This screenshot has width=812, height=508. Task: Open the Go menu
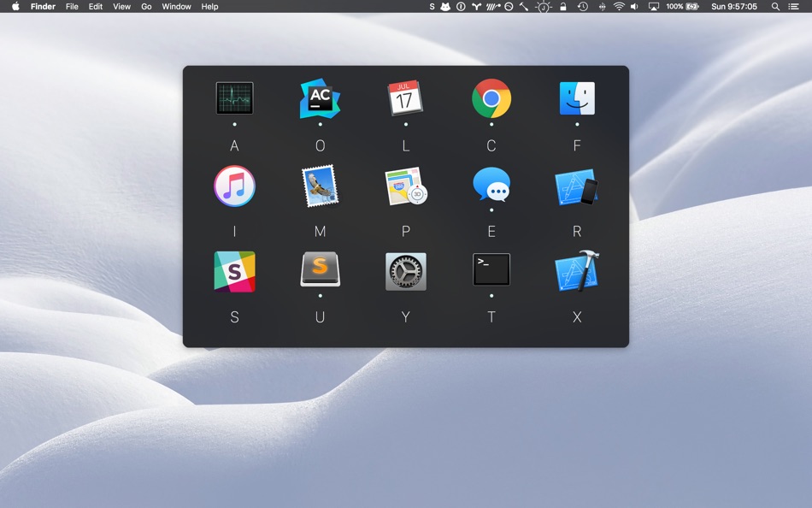point(146,6)
